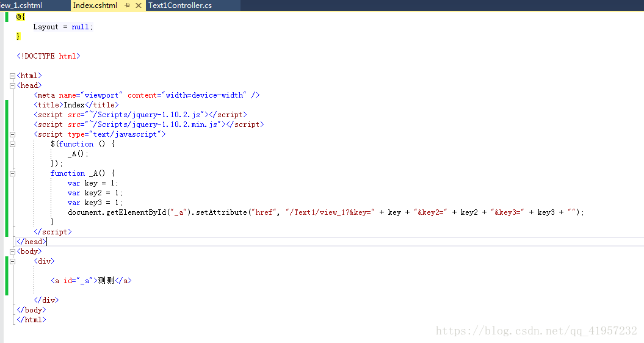Collapse the <html> element region
The height and width of the screenshot is (343, 644).
12,76
